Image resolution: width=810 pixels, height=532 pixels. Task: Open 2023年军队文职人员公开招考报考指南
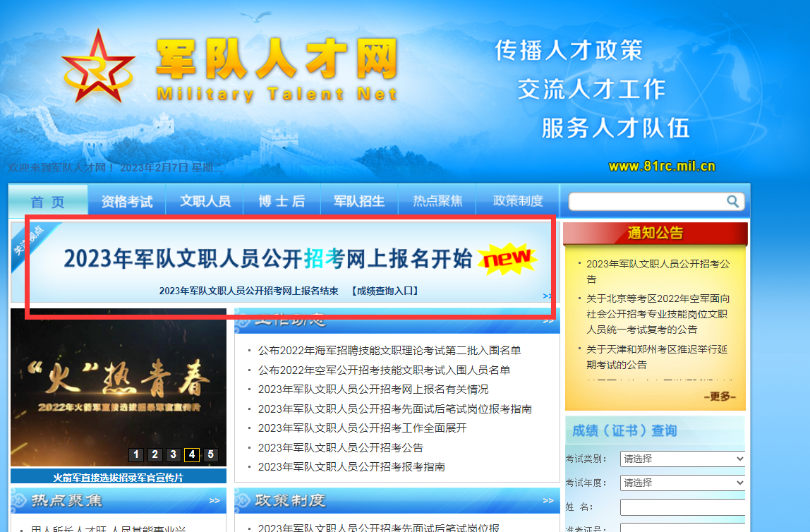point(351,467)
